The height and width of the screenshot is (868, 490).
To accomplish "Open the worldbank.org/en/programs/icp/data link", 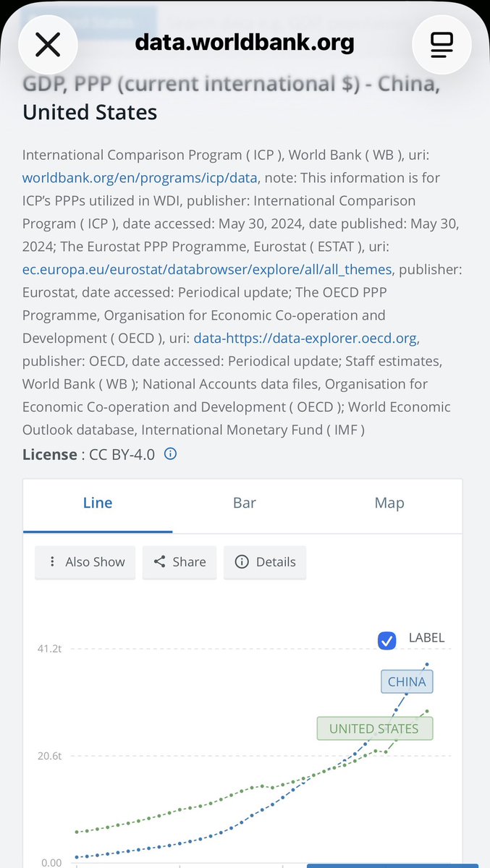I will (140, 177).
